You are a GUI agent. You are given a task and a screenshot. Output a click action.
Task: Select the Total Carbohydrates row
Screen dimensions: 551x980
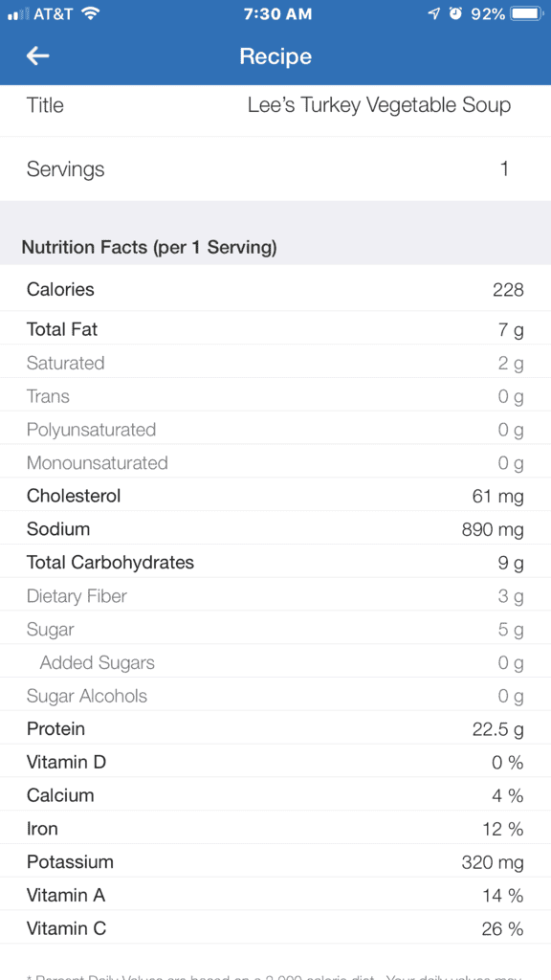[x=275, y=563]
